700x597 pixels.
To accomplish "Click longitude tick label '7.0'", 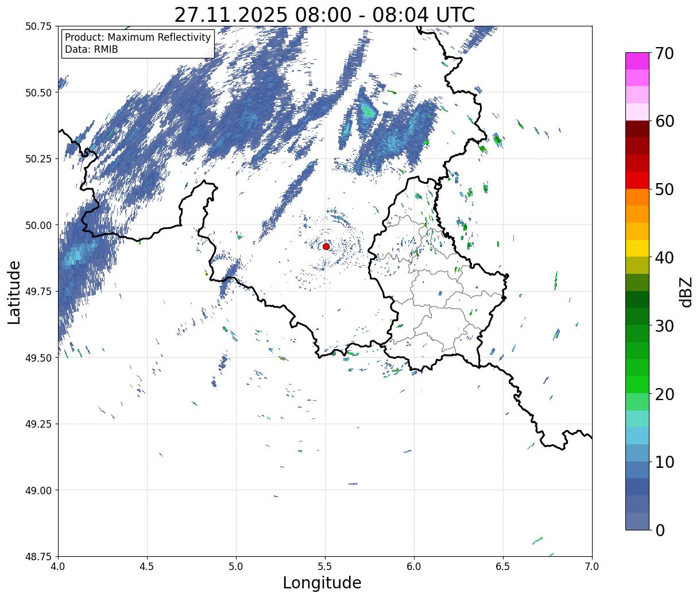I will click(592, 566).
